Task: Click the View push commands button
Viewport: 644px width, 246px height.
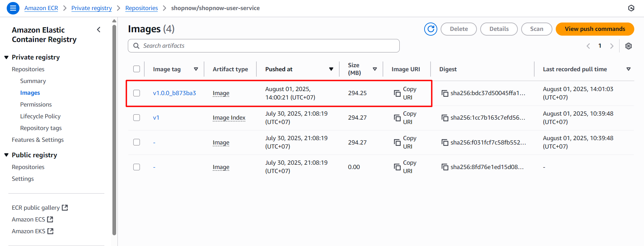Action: 594,29
